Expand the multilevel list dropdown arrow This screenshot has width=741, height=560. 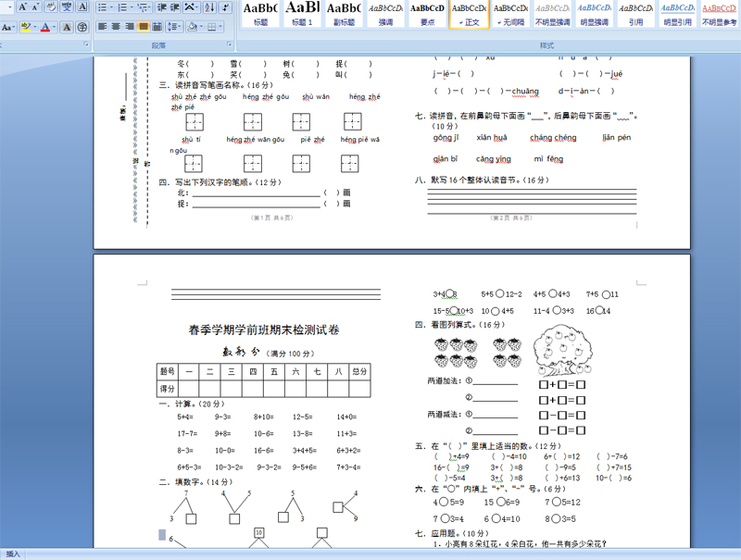coord(150,7)
